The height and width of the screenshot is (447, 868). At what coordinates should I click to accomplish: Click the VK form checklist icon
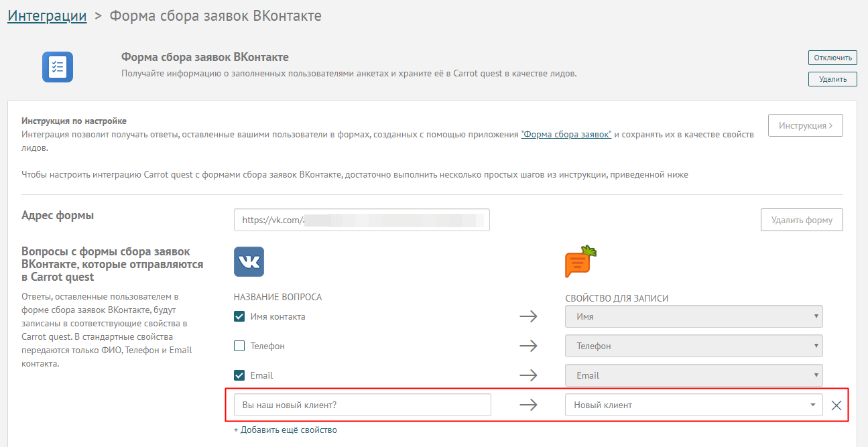pos(58,66)
